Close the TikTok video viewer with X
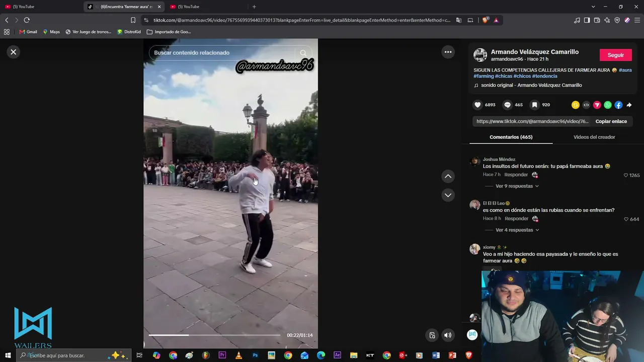The image size is (644, 362). 14,52
